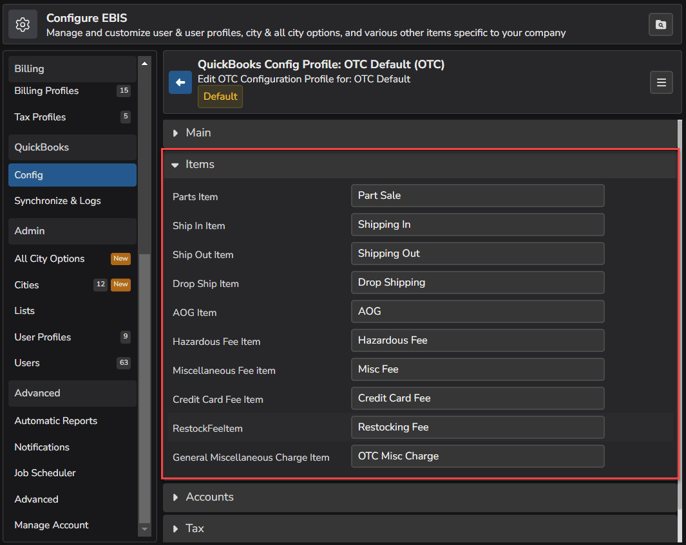Open the Users page

point(27,363)
